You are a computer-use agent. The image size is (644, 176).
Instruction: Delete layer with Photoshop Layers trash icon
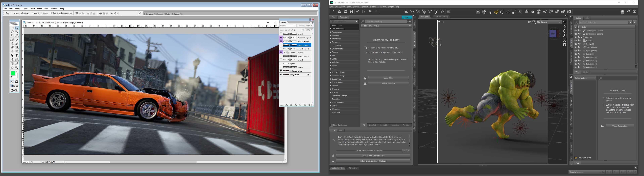(x=309, y=105)
